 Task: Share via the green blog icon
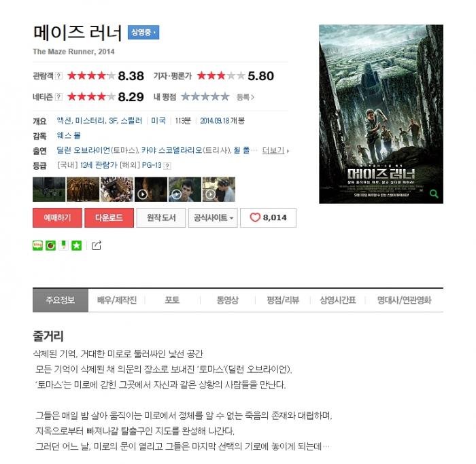pos(37,245)
